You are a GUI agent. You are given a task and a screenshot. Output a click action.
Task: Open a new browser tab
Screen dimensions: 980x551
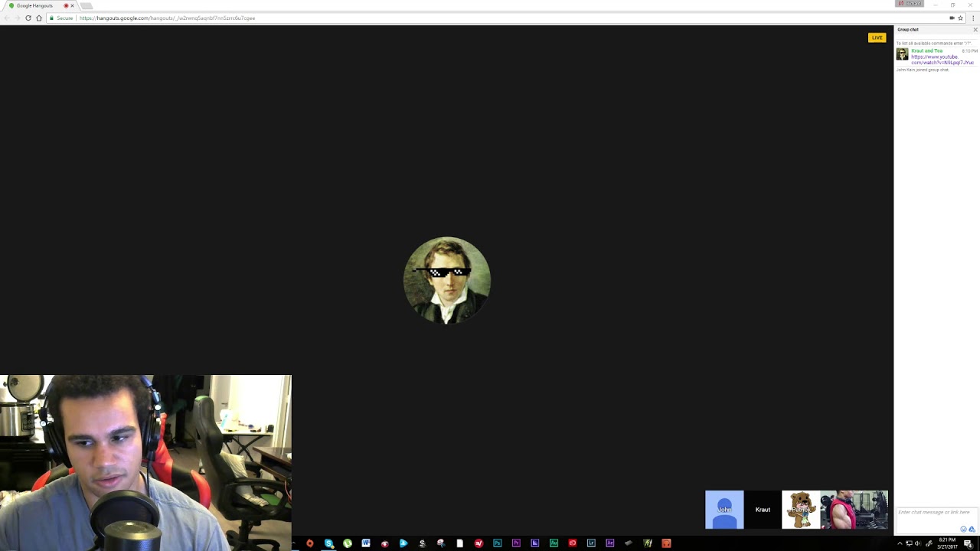tap(87, 5)
